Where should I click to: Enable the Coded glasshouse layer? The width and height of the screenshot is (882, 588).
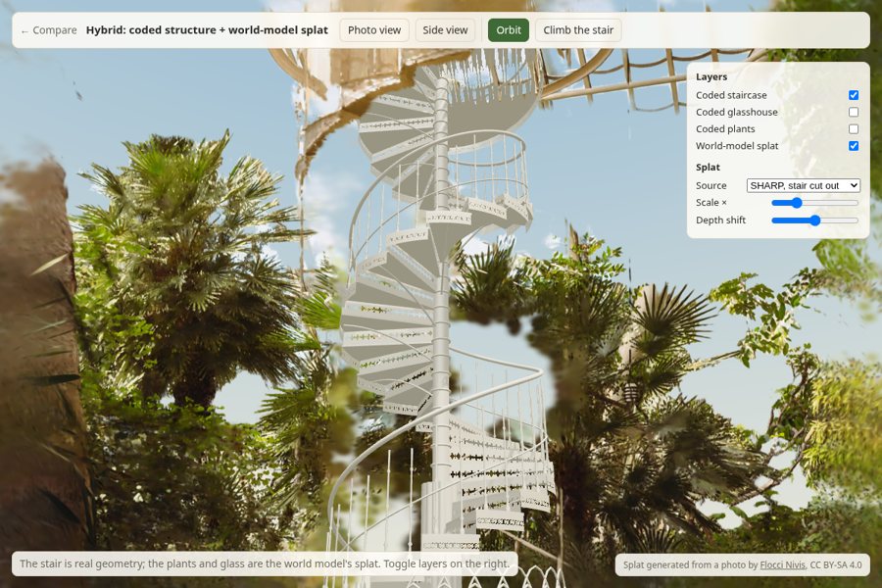pyautogui.click(x=854, y=112)
